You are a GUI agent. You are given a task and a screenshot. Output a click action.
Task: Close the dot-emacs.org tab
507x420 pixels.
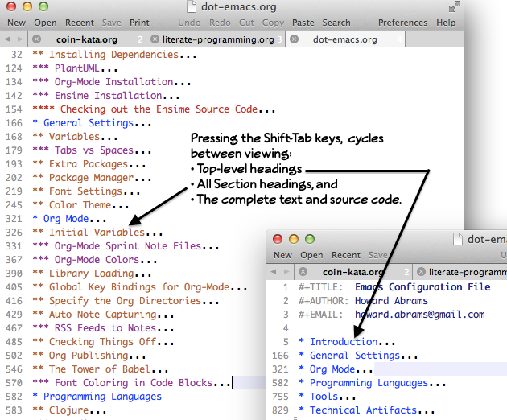tap(294, 39)
